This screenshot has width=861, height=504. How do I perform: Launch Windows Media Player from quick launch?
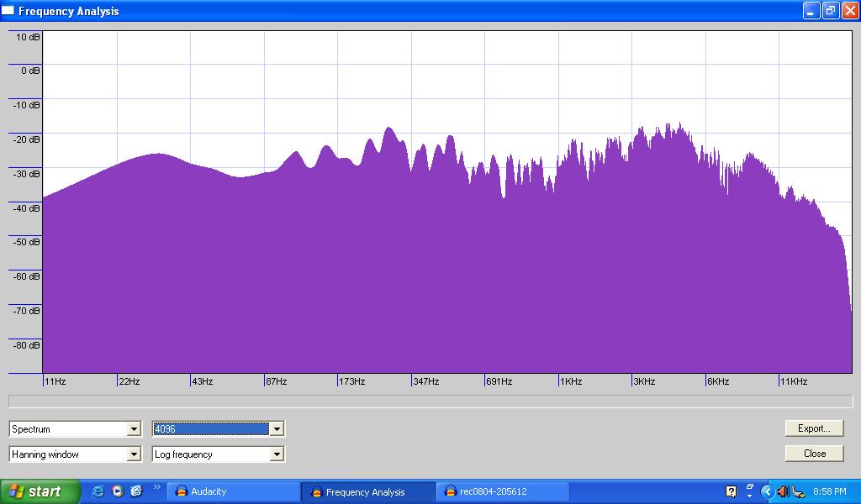[x=118, y=491]
